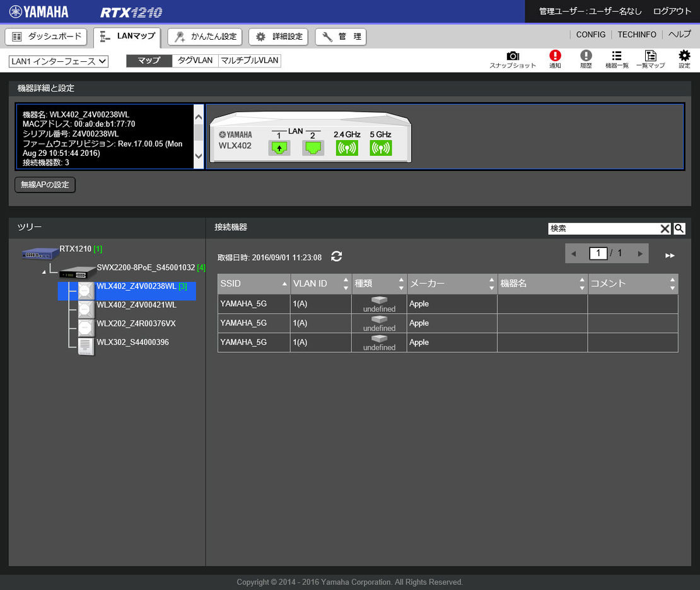700x590 pixels.
Task: Click ログアウト to log out
Action: [672, 11]
